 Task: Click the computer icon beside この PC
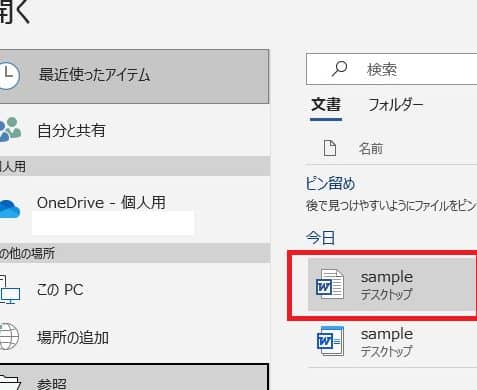(9, 289)
